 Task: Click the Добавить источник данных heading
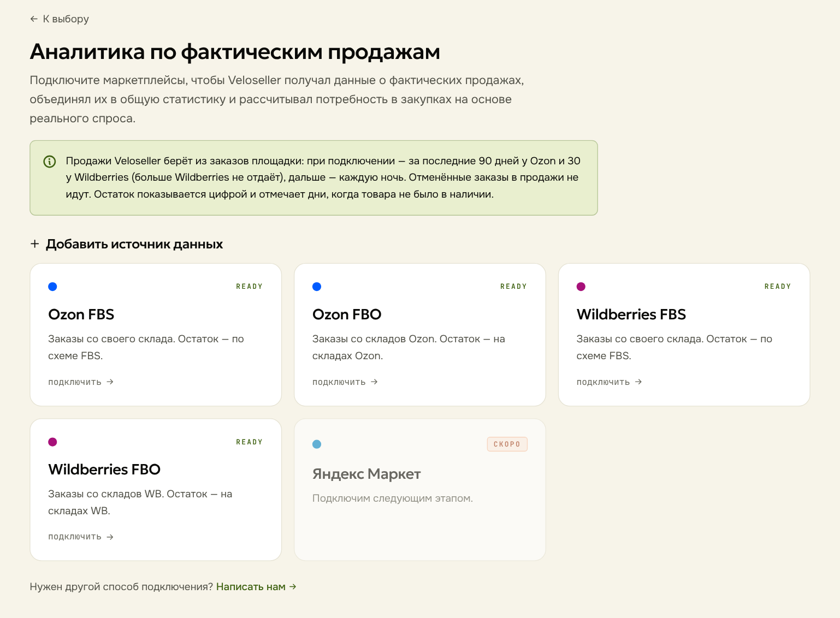click(x=134, y=244)
